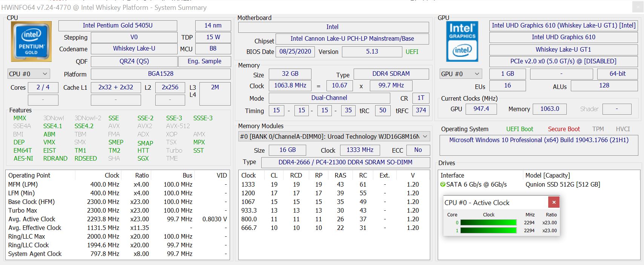Click the 1333 memory timing row clock value
The width and height of the screenshot is (644, 265).
pos(248,184)
